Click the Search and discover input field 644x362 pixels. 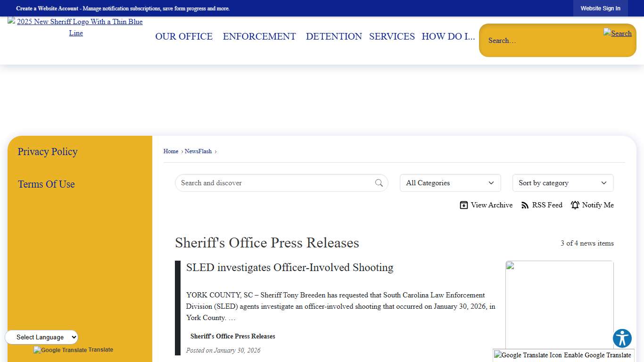pos(264,183)
